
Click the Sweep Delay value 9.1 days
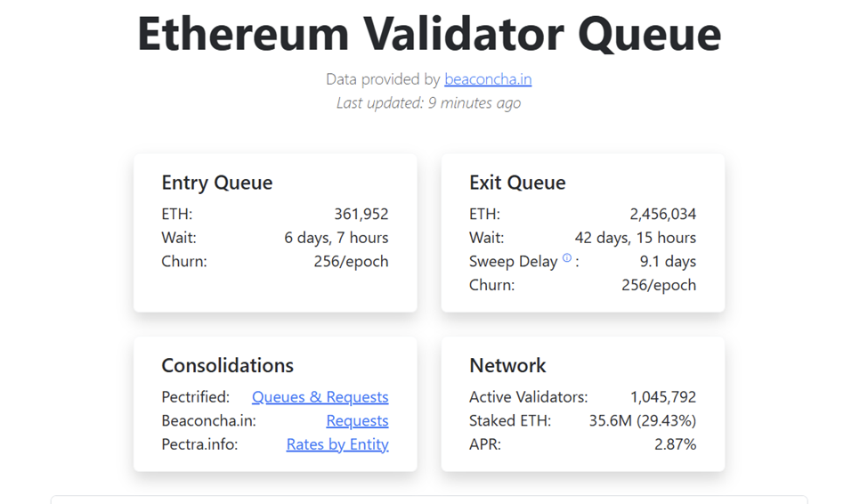coord(668,262)
